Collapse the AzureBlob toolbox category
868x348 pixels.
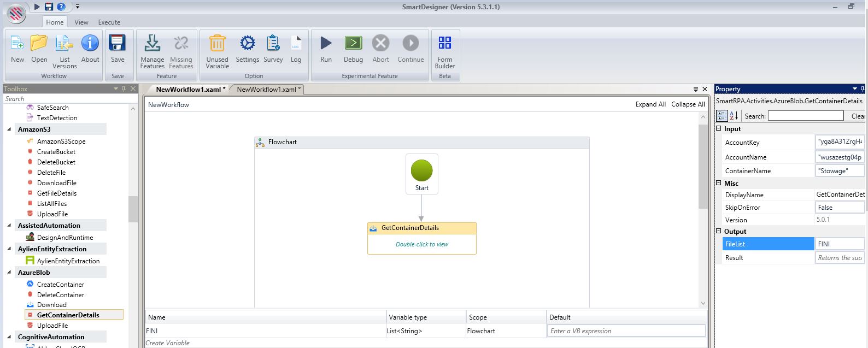coord(9,273)
